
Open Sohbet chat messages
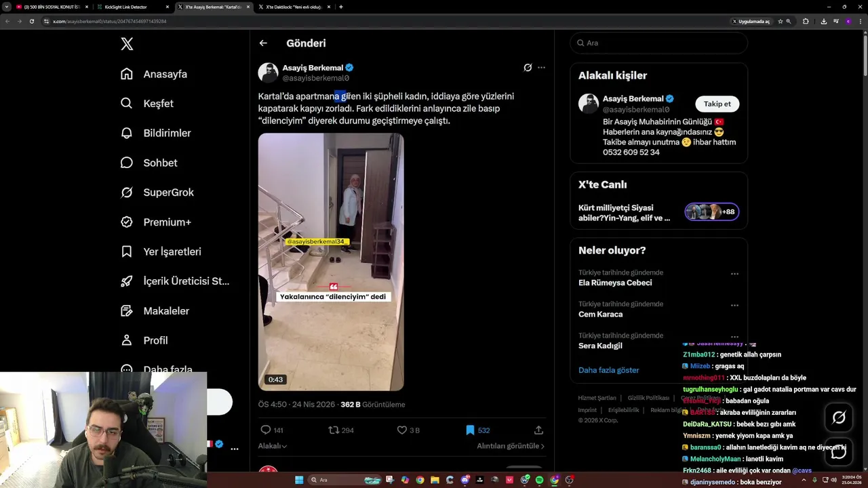(x=150, y=163)
